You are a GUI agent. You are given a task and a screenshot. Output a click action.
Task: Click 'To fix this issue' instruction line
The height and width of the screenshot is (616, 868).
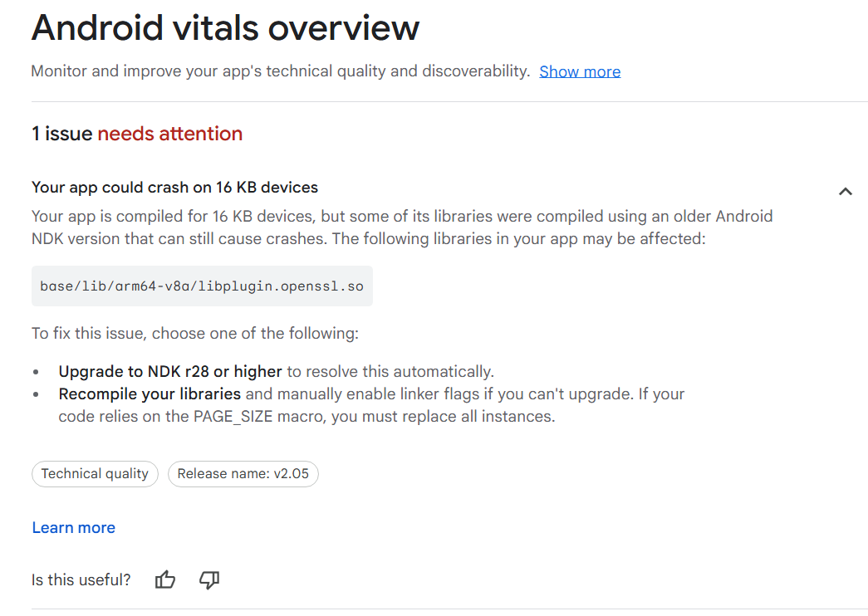(x=195, y=333)
